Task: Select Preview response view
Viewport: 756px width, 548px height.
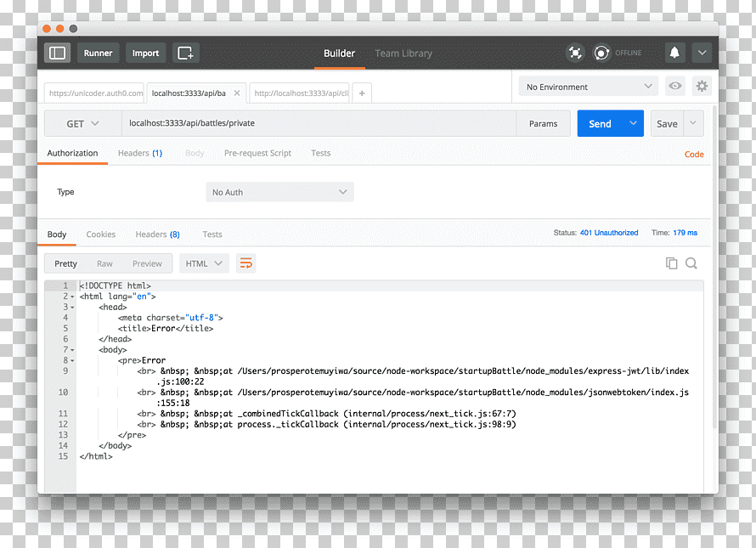Action: 147,264
